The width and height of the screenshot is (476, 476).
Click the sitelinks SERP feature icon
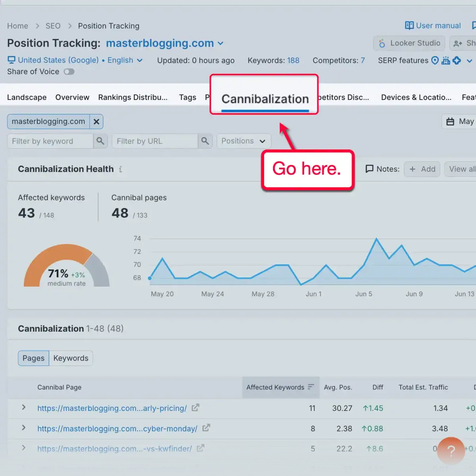pyautogui.click(x=446, y=60)
